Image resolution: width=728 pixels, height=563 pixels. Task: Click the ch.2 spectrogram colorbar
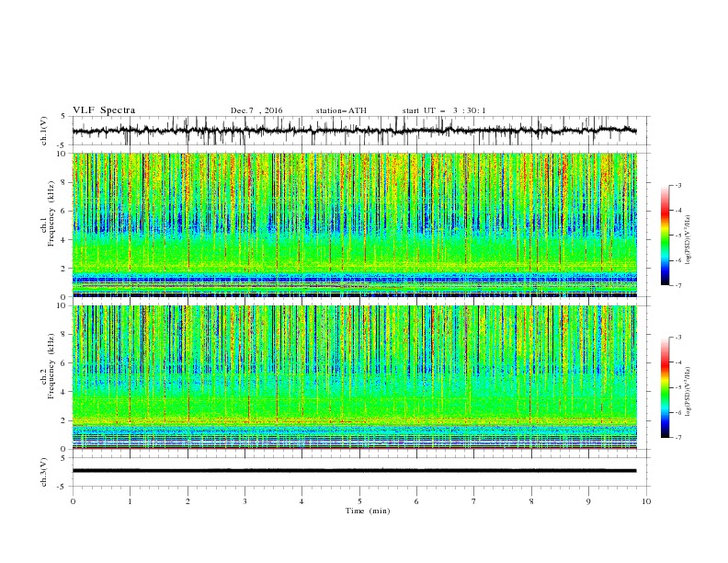point(665,387)
